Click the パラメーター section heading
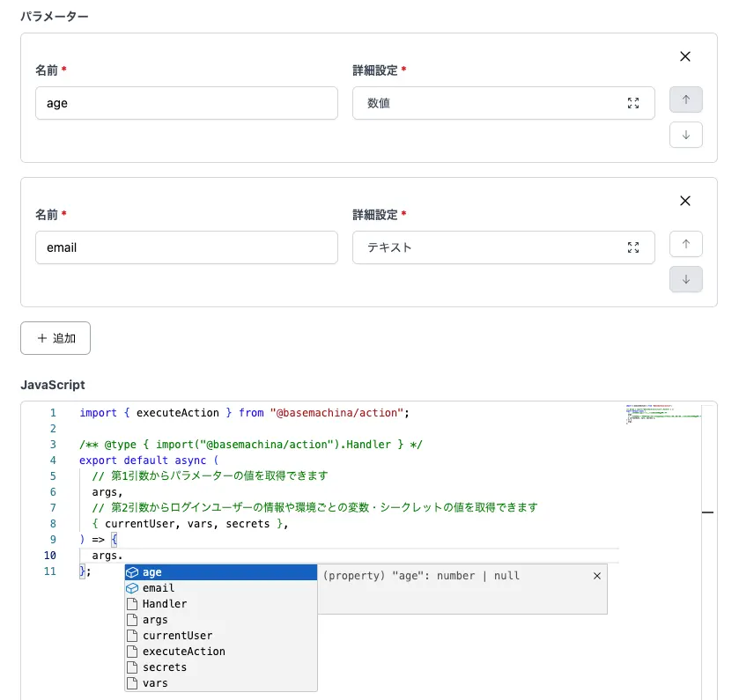Screen dimensions: 739x700 pos(55,17)
